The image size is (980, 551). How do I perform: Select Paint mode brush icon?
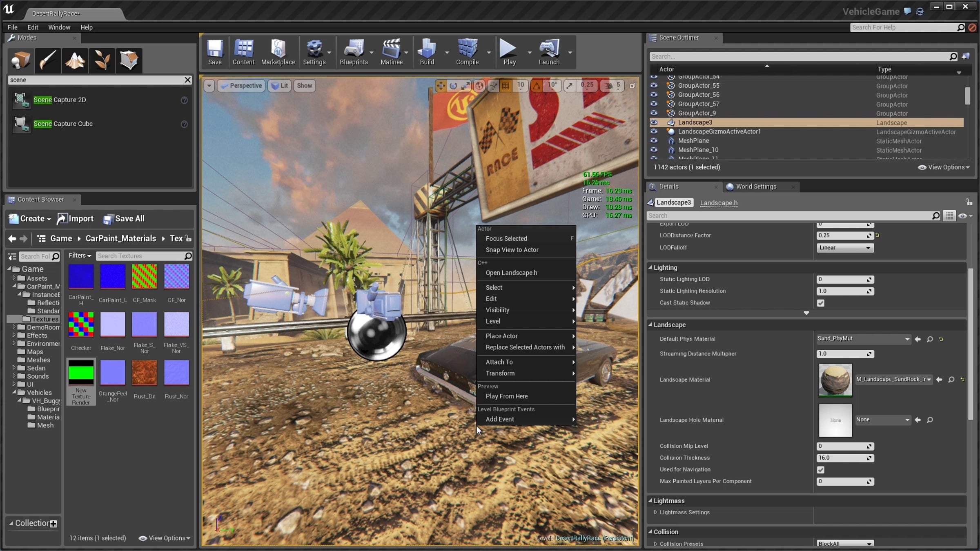click(x=48, y=60)
